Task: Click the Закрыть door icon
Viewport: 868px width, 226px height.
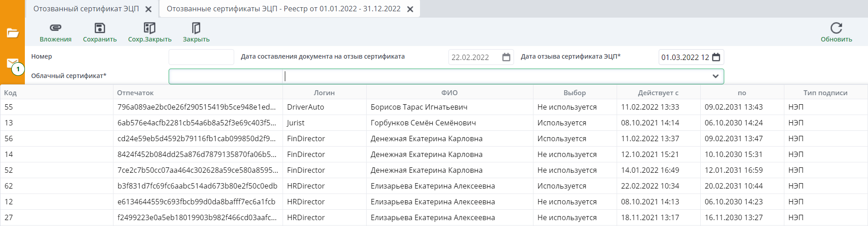Action: point(196,28)
